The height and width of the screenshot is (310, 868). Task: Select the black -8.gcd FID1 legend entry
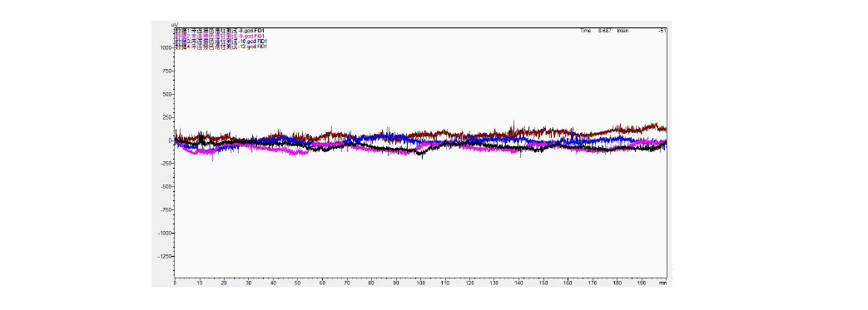pyautogui.click(x=221, y=31)
